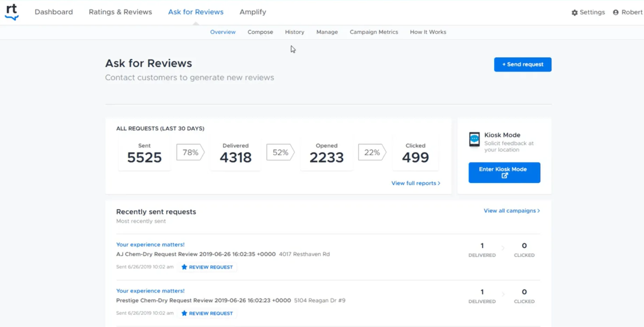The image size is (644, 327).
Task: Go to Ratings & Reviews section
Action: [120, 12]
